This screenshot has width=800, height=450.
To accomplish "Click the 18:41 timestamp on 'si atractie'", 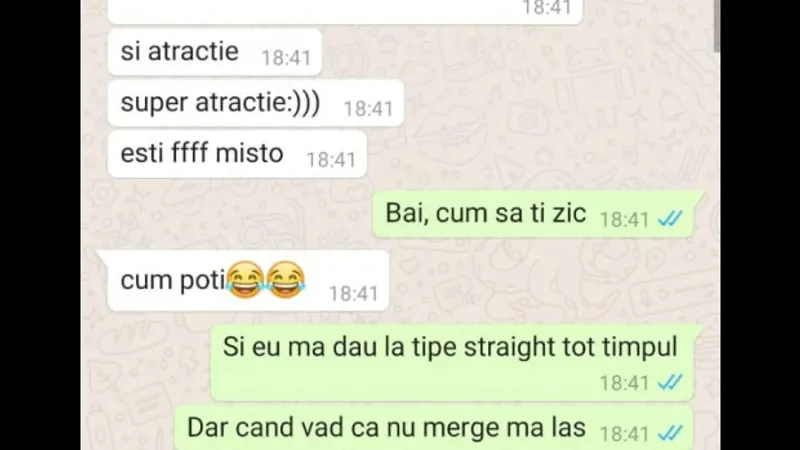I will [x=286, y=58].
